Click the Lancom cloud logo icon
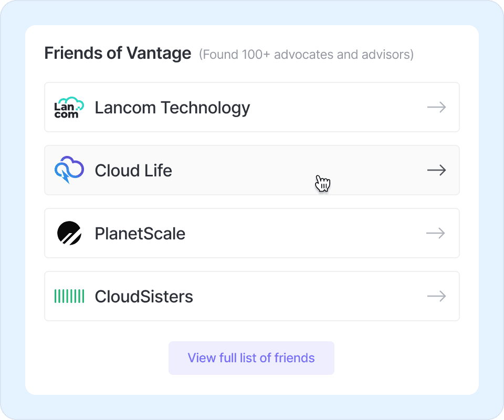 point(69,107)
